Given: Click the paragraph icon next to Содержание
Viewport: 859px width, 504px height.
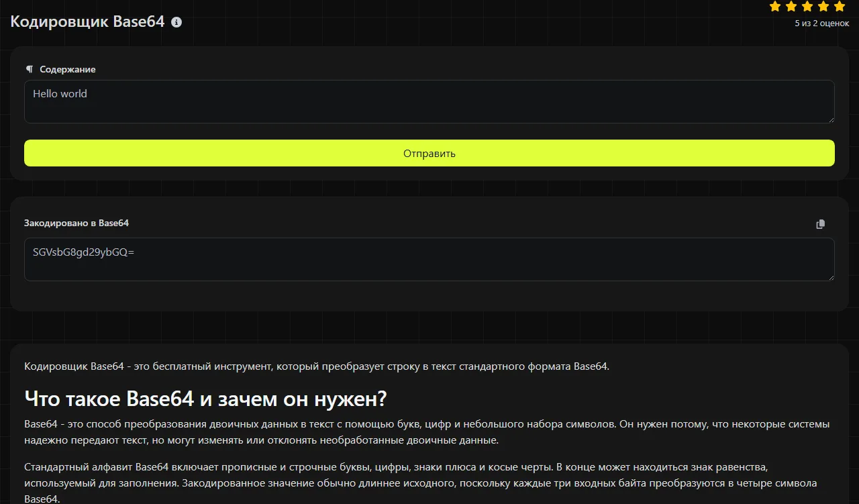Looking at the screenshot, I should pyautogui.click(x=29, y=69).
